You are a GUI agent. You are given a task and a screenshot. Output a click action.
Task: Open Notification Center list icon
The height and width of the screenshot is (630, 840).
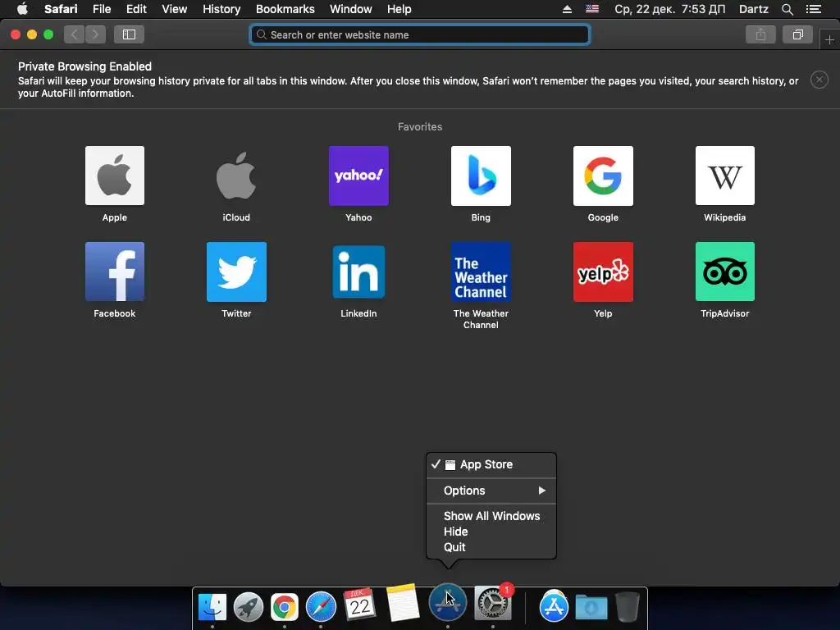pos(814,9)
